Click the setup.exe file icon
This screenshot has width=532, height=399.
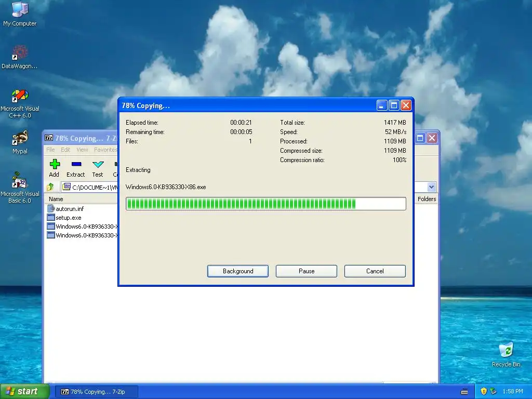(x=51, y=218)
